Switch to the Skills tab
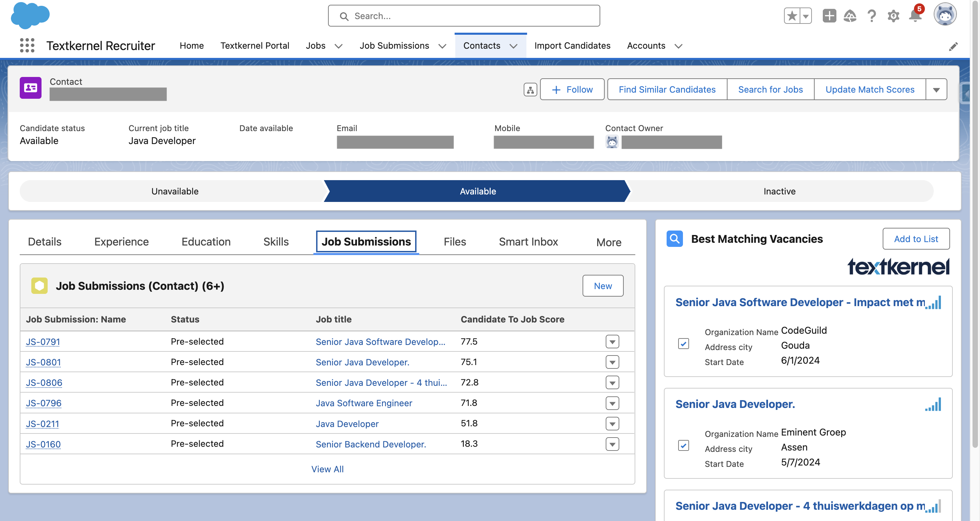 (x=276, y=241)
